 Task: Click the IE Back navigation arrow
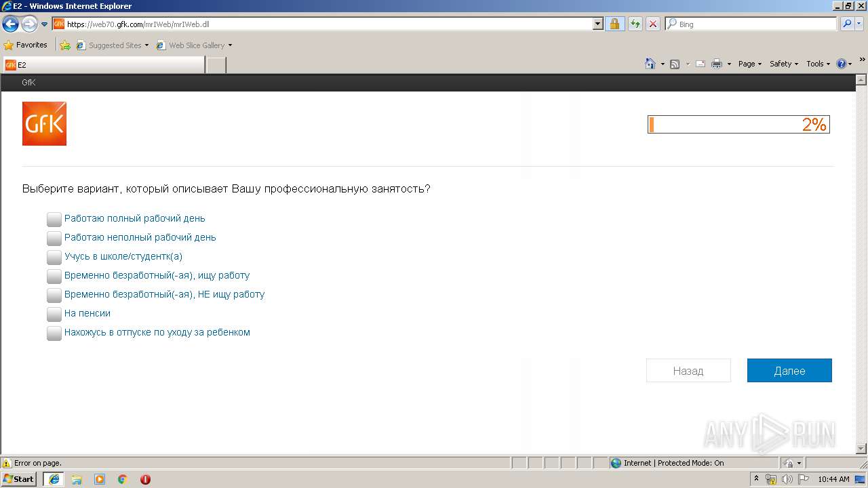point(11,24)
